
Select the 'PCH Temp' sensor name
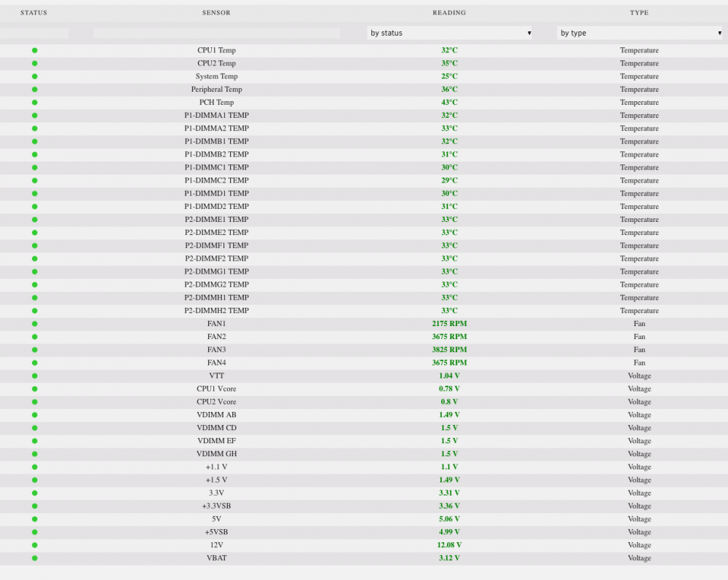(x=216, y=102)
